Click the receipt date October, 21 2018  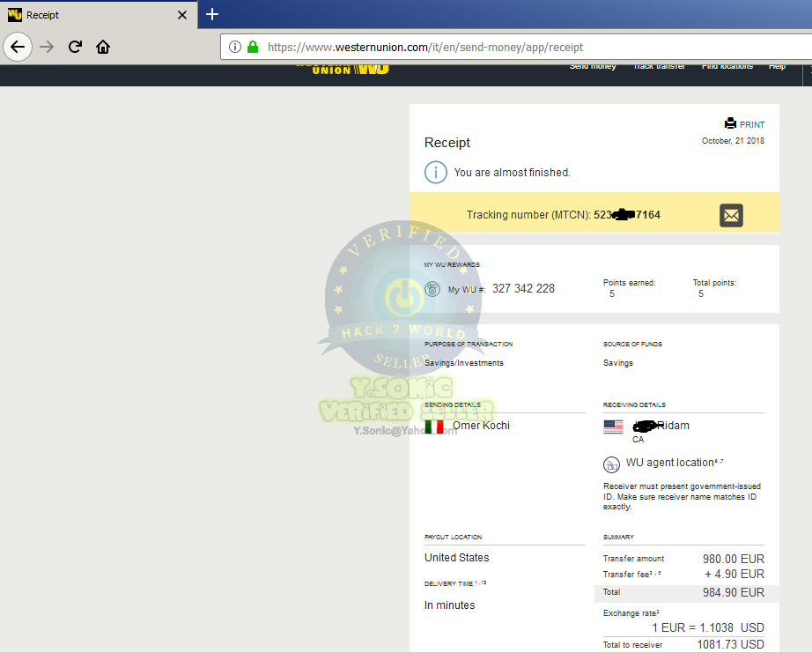pos(733,141)
